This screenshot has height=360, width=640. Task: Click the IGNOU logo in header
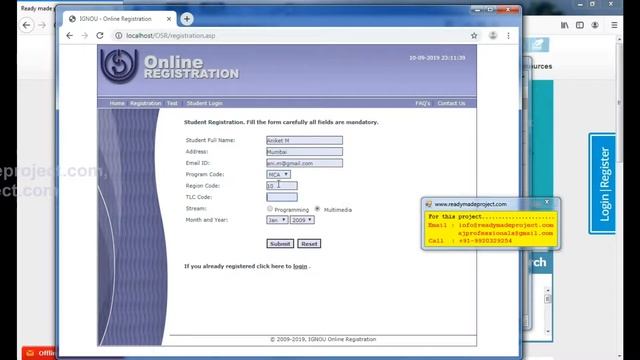pyautogui.click(x=119, y=66)
